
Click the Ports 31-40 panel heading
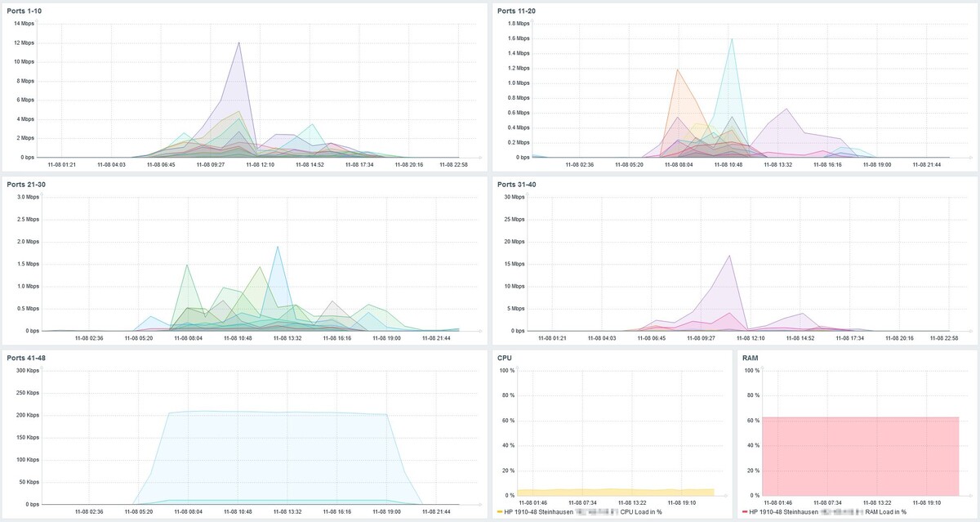coord(515,184)
